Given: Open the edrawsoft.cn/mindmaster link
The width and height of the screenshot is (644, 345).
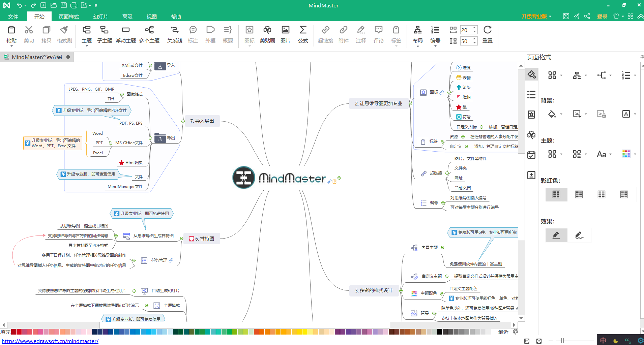Looking at the screenshot, I should [50, 341].
